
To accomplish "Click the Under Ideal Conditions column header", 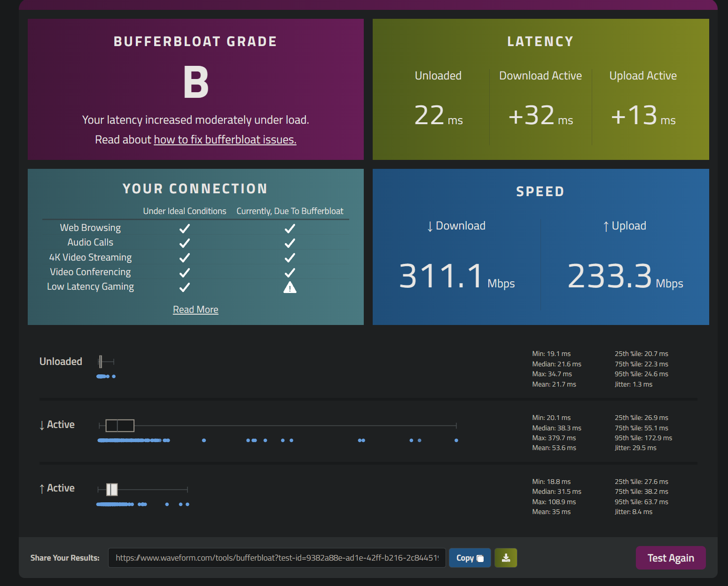I will click(x=185, y=211).
